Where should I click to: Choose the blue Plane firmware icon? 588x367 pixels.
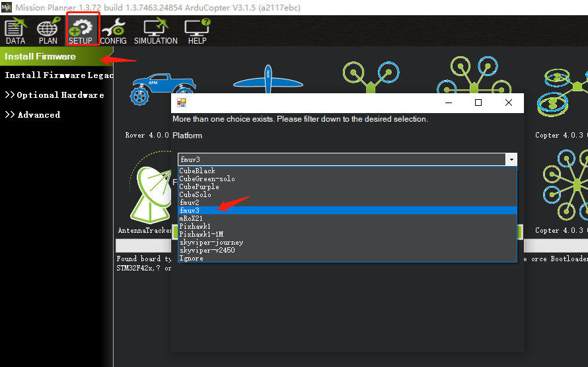[x=268, y=79]
